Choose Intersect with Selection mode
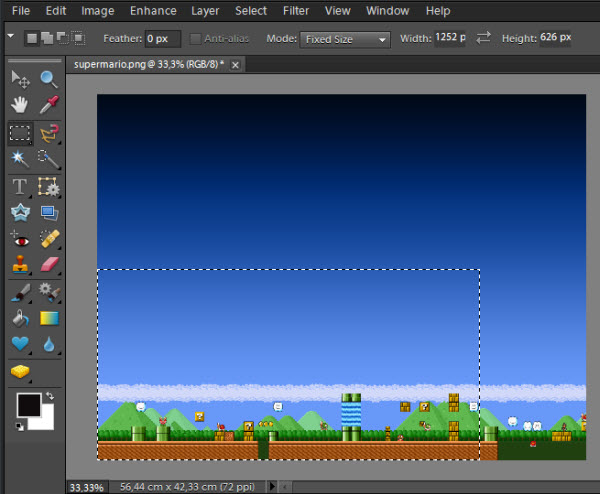This screenshot has height=494, width=600. point(78,38)
